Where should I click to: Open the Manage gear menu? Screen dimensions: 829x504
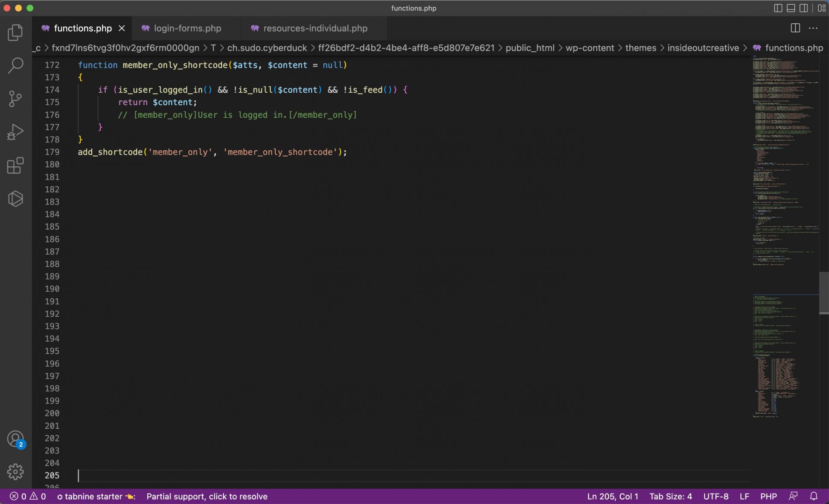[x=16, y=472]
